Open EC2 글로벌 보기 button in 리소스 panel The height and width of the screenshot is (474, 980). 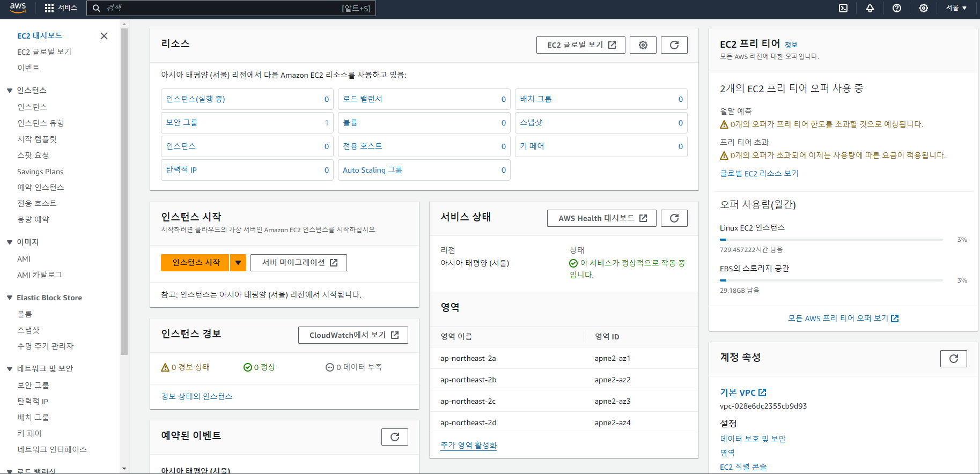[x=581, y=45]
